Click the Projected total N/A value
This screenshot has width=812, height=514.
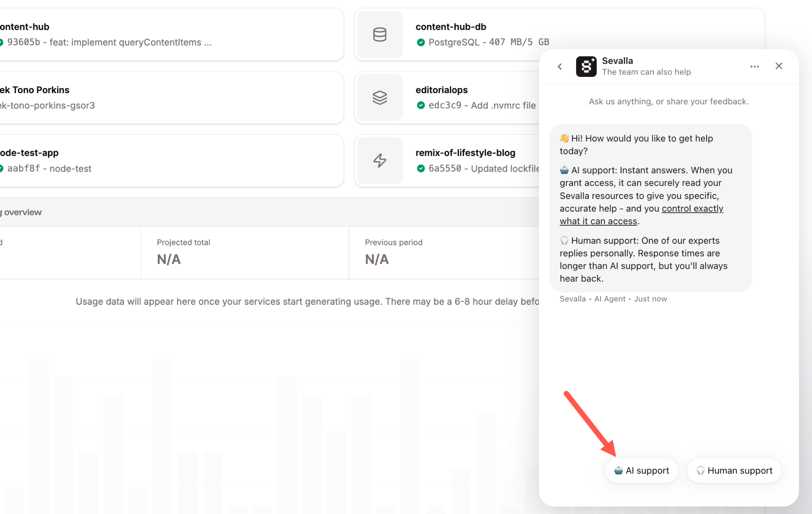click(x=169, y=259)
